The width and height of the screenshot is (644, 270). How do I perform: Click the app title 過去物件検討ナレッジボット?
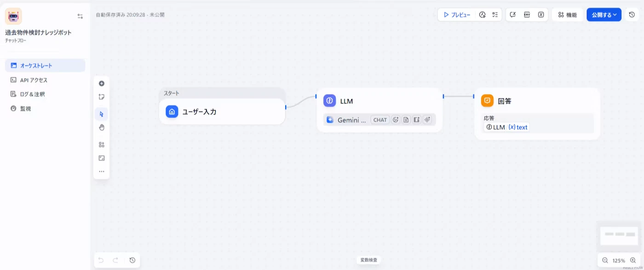[x=38, y=33]
